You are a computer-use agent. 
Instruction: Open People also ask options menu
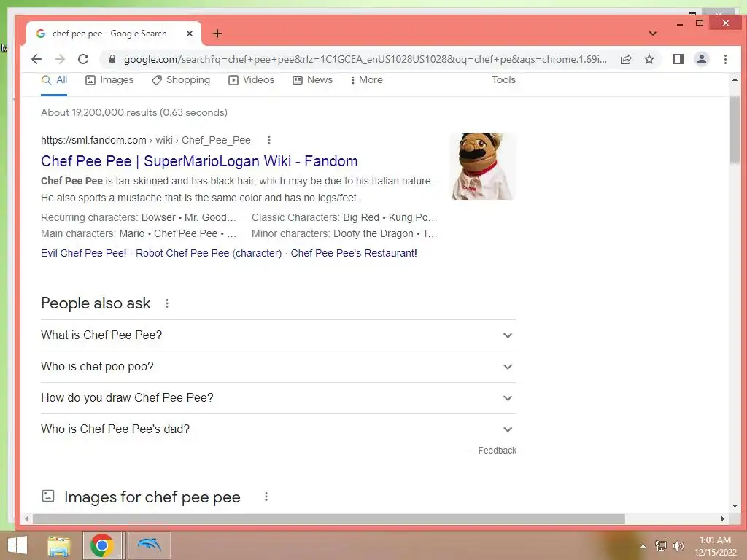[x=167, y=303]
